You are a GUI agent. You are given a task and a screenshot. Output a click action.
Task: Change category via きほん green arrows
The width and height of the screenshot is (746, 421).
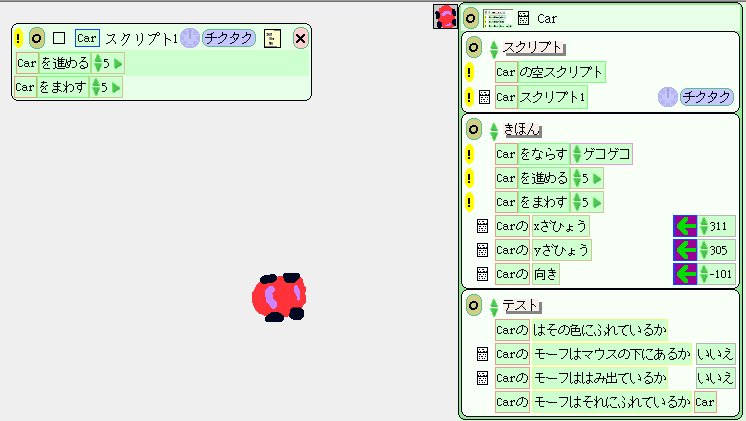tap(493, 132)
